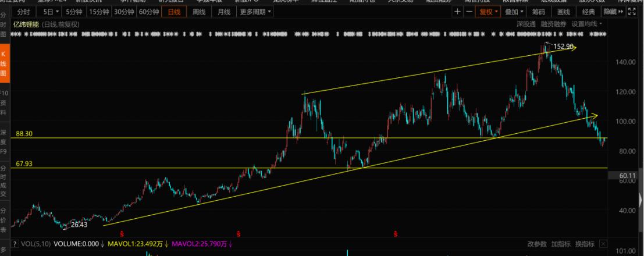Click the 60.11 current price marker

624,176
